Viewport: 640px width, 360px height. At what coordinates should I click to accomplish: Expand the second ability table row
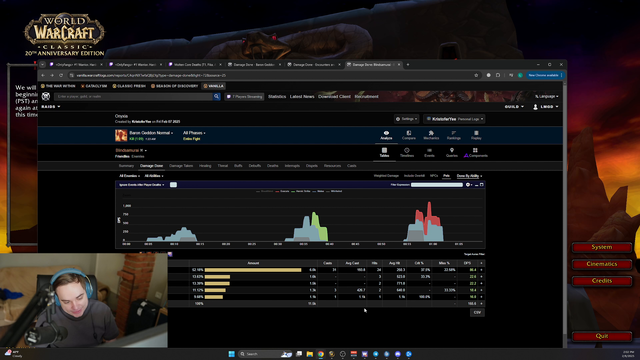click(x=481, y=277)
